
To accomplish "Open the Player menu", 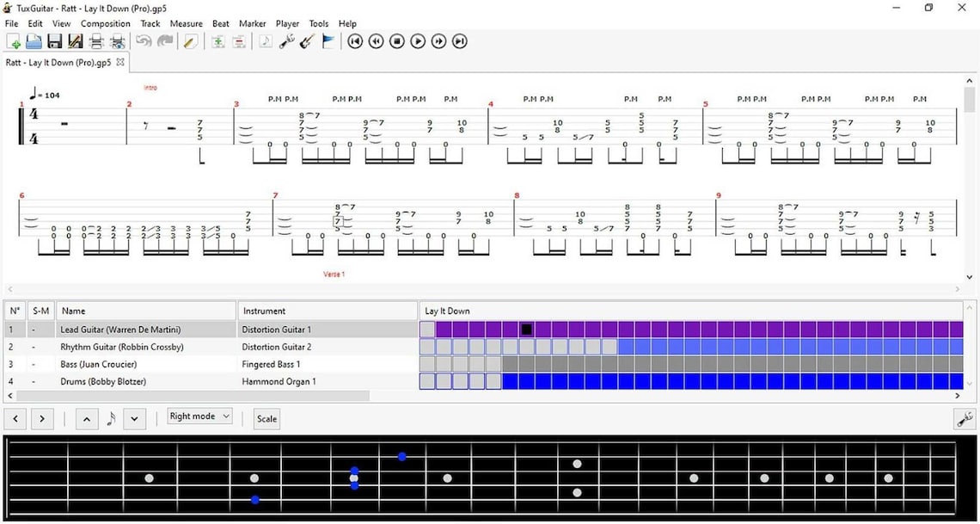I will (x=287, y=23).
